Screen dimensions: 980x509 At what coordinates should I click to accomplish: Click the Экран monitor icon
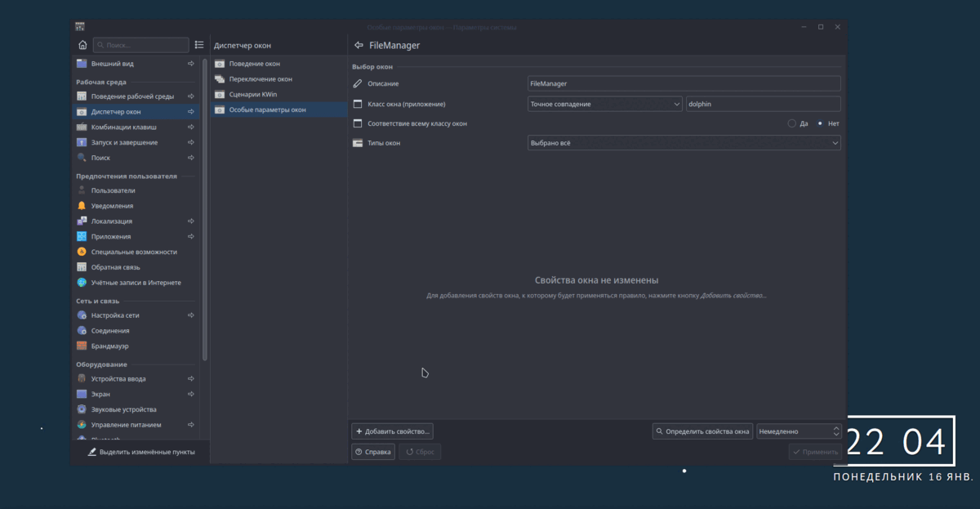pyautogui.click(x=82, y=394)
